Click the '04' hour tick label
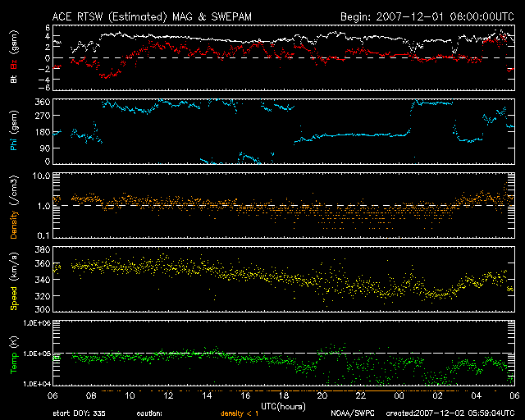This screenshot has height=420, width=525. [476, 395]
